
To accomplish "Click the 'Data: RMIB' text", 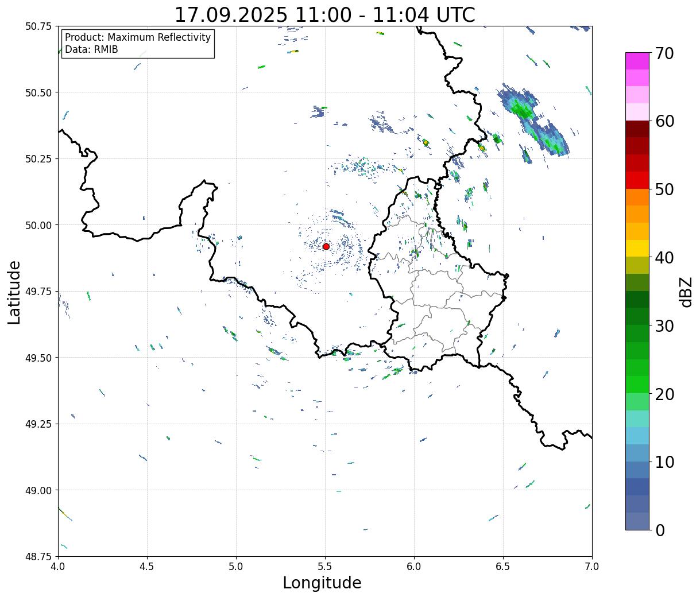I will pyautogui.click(x=91, y=49).
